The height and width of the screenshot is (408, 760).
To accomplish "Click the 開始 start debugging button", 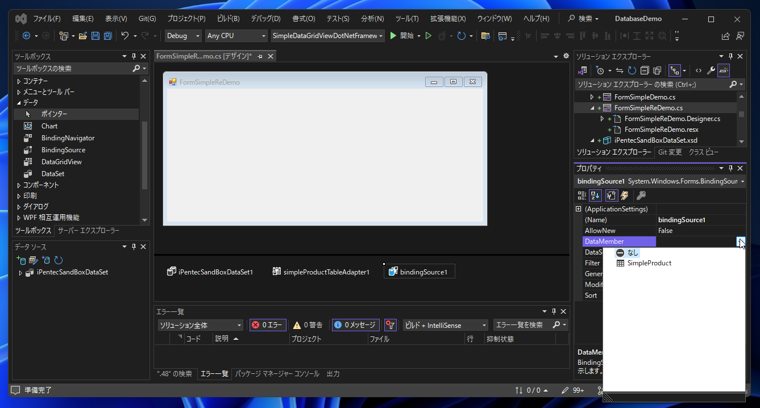I will (402, 36).
